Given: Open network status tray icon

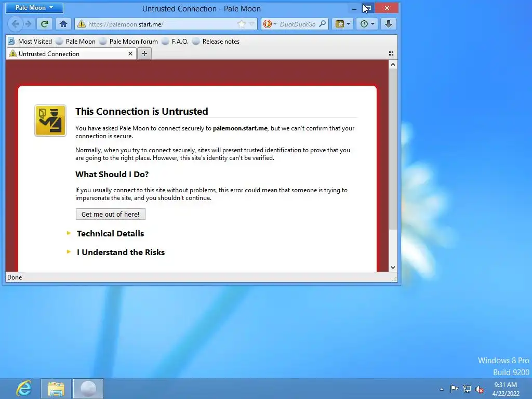Looking at the screenshot, I should 467,389.
